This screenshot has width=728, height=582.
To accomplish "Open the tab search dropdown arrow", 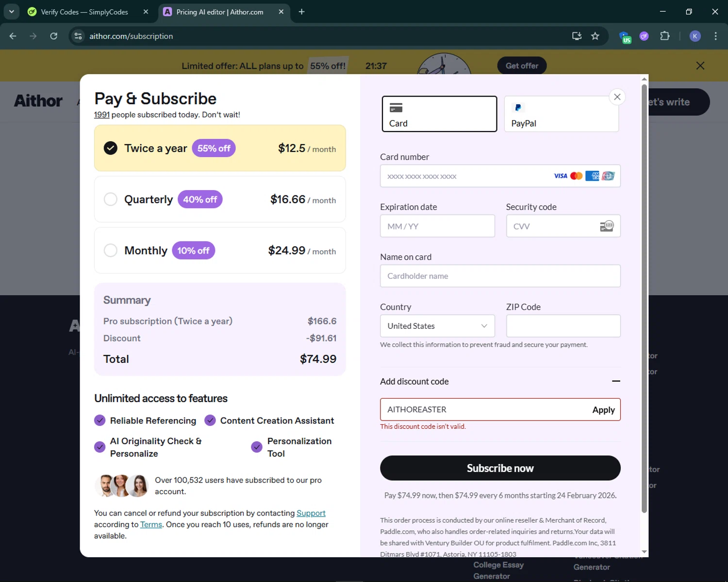I will [x=11, y=12].
